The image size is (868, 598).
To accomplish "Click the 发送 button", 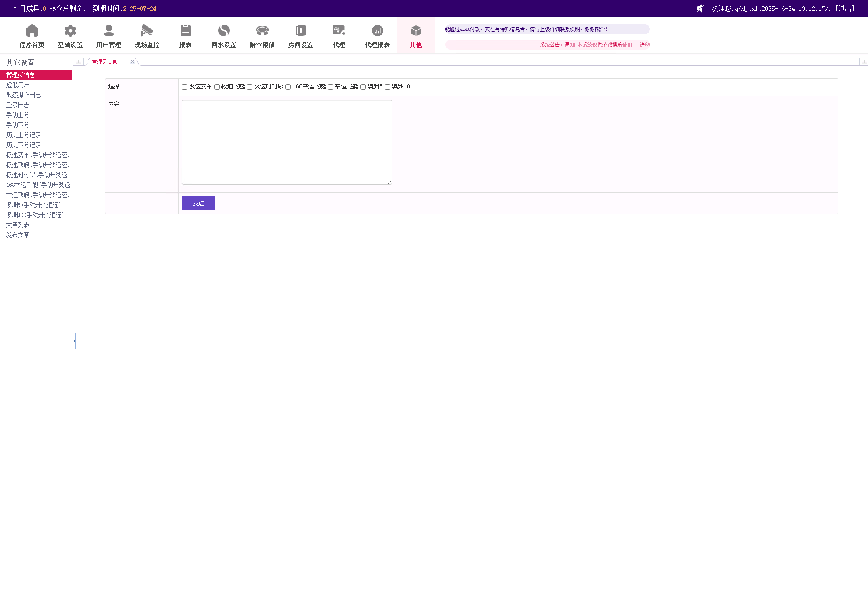I will [198, 203].
